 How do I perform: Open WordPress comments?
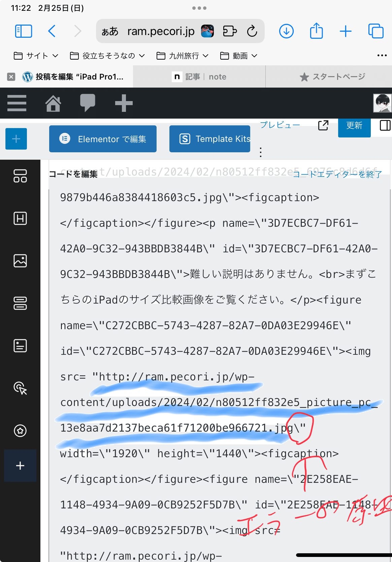click(88, 103)
